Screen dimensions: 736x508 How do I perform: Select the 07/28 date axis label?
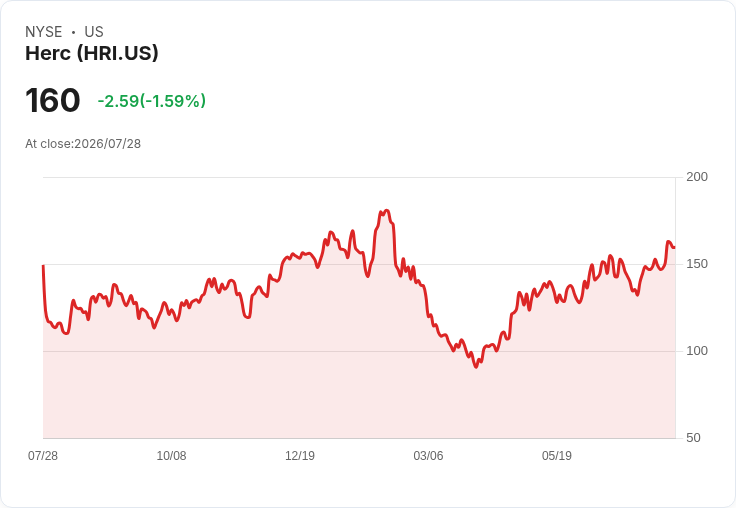point(43,456)
